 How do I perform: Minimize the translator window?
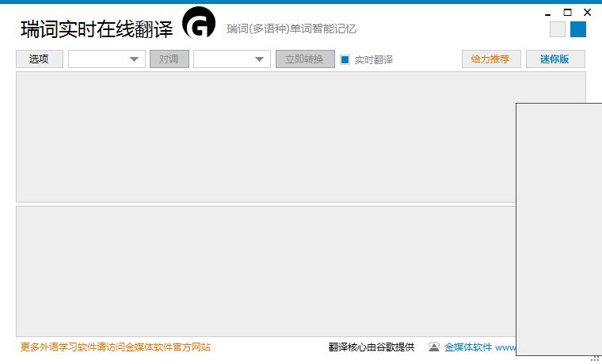coord(547,13)
